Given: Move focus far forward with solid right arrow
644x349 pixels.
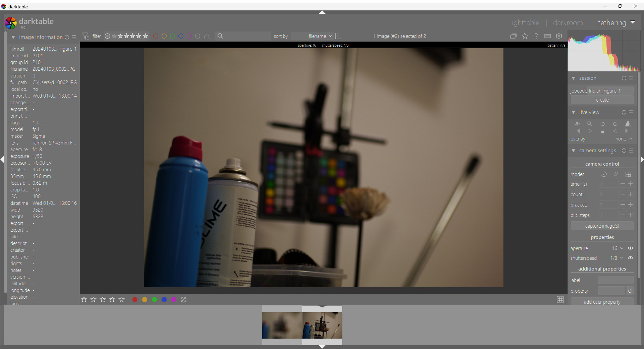Looking at the screenshot, I should tap(627, 131).
